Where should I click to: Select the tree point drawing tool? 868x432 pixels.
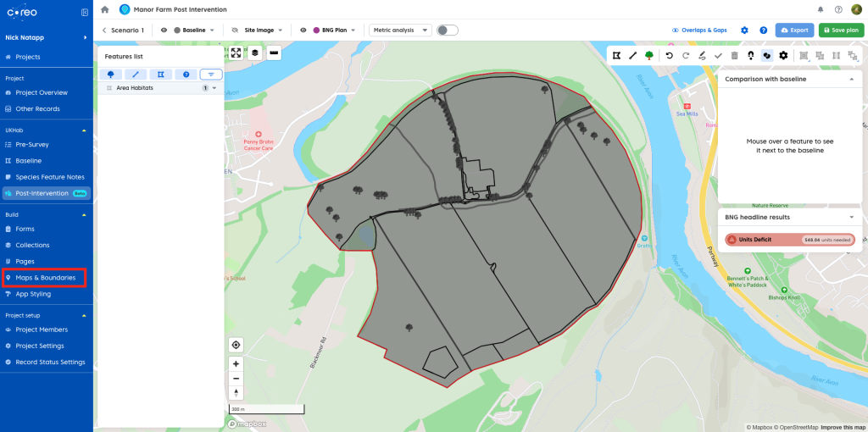coord(649,55)
